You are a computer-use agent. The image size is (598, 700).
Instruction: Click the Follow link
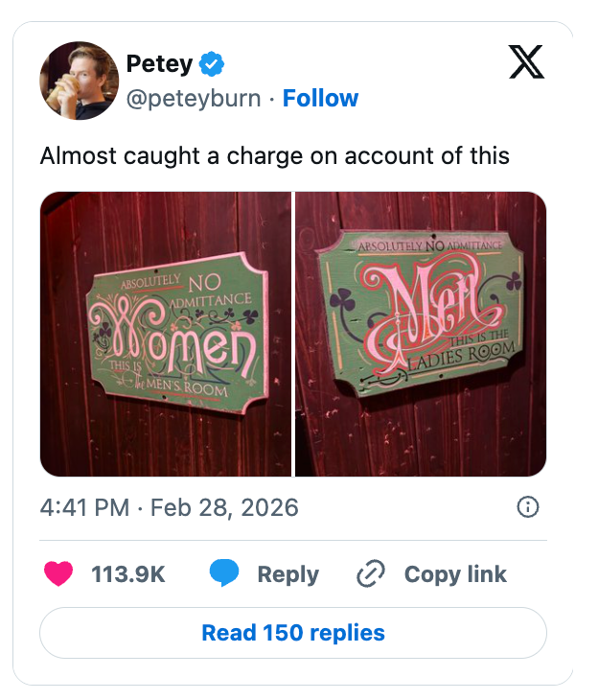320,99
